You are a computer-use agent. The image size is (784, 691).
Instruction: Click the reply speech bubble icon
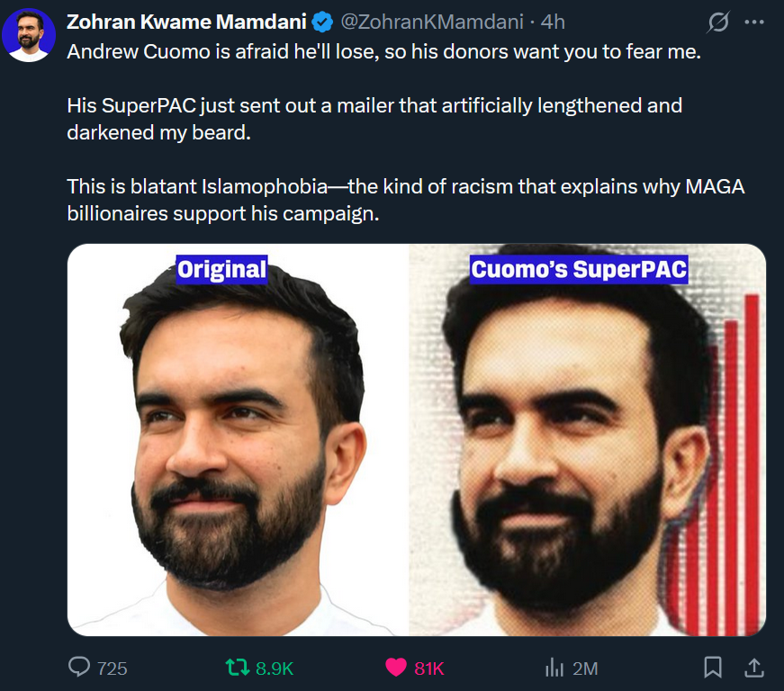(x=80, y=667)
